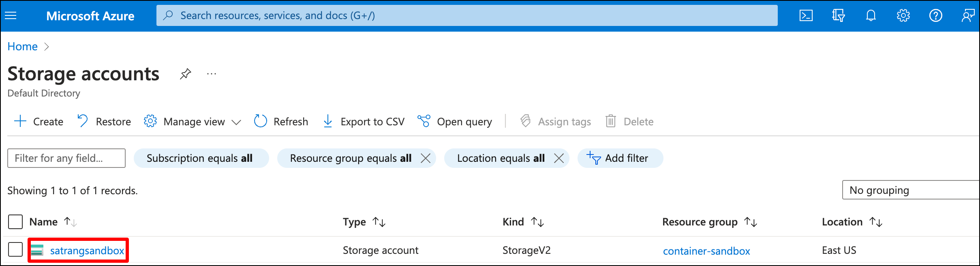Check the satrangsandbox row checkbox
This screenshot has height=266, width=980.
(x=15, y=249)
